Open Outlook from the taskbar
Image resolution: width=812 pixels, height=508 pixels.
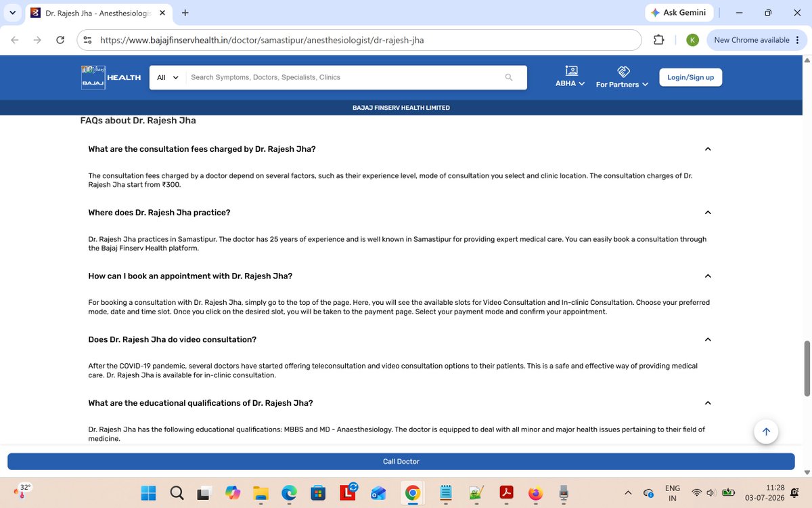pyautogui.click(x=378, y=492)
